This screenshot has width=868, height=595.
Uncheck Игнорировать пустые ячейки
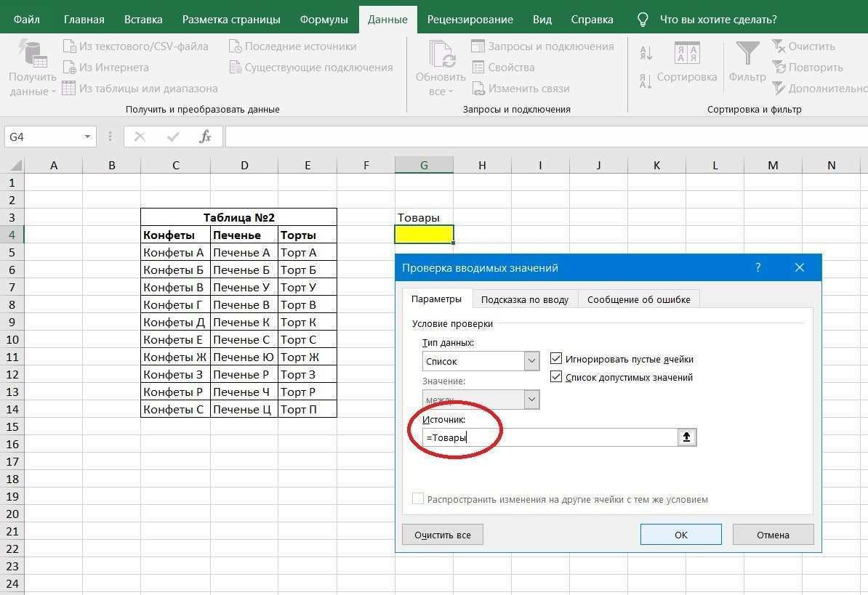(556, 358)
